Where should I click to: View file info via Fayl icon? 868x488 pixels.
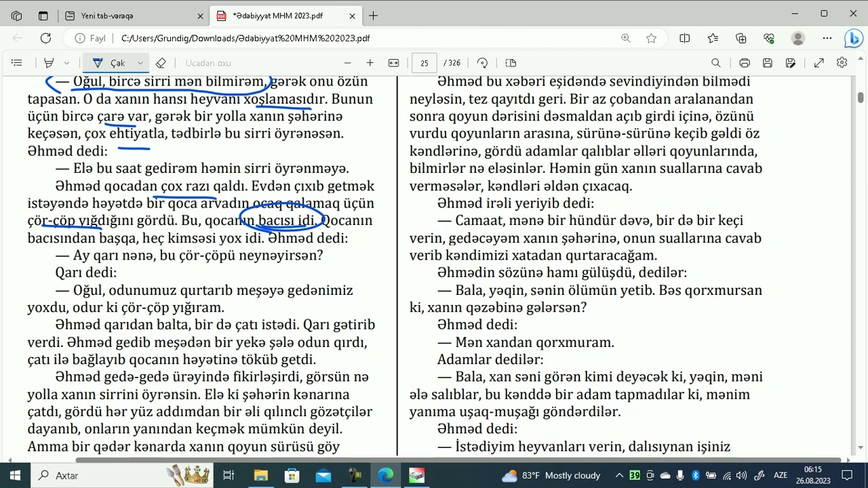pyautogui.click(x=90, y=39)
